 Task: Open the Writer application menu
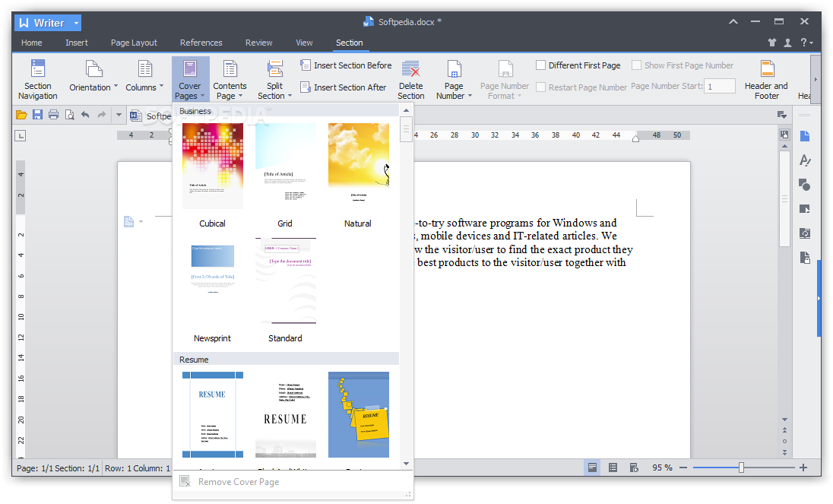(48, 23)
